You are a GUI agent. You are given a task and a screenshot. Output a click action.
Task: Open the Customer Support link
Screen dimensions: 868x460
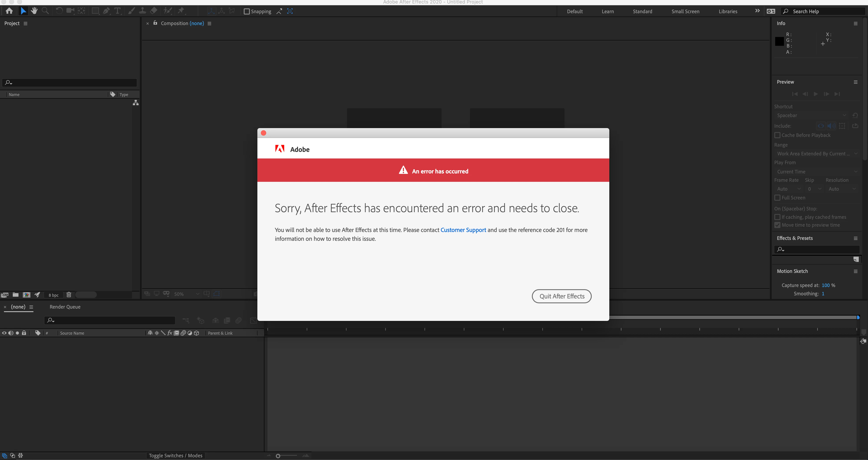tap(463, 230)
